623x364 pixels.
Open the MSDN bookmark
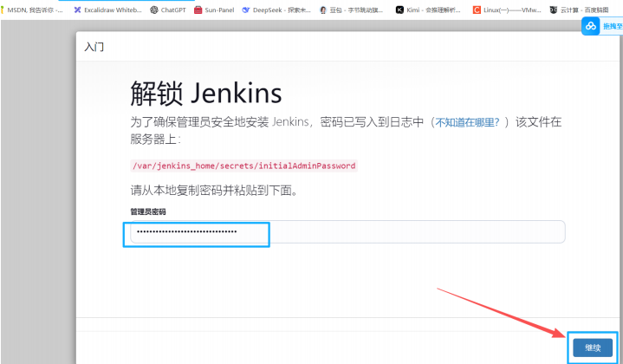pyautogui.click(x=32, y=10)
